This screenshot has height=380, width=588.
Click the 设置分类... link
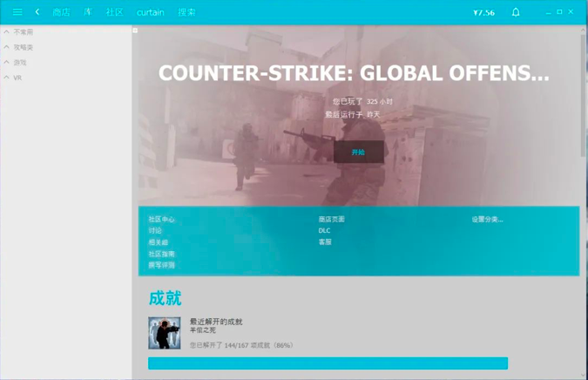488,220
